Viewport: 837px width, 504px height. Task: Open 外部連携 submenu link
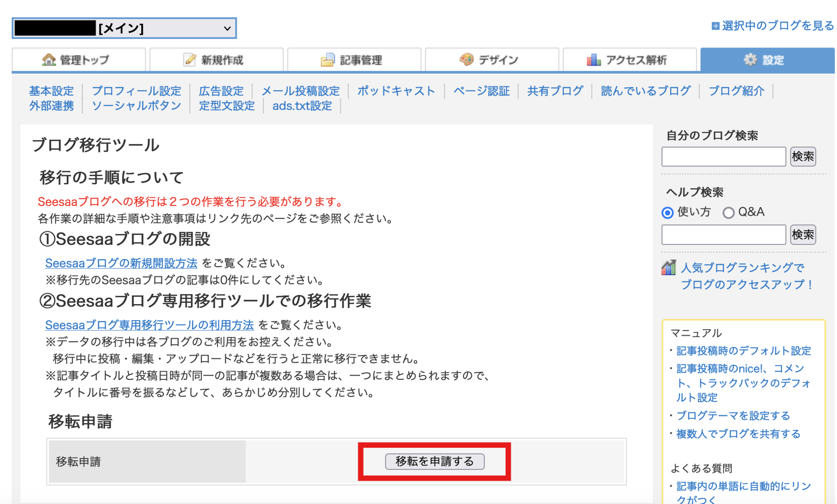point(51,106)
